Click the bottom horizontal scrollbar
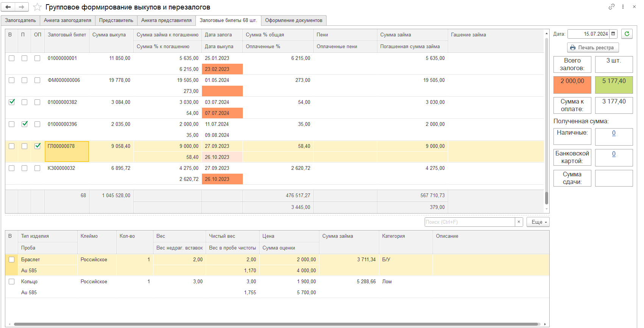This screenshot has width=644, height=328. point(277,324)
